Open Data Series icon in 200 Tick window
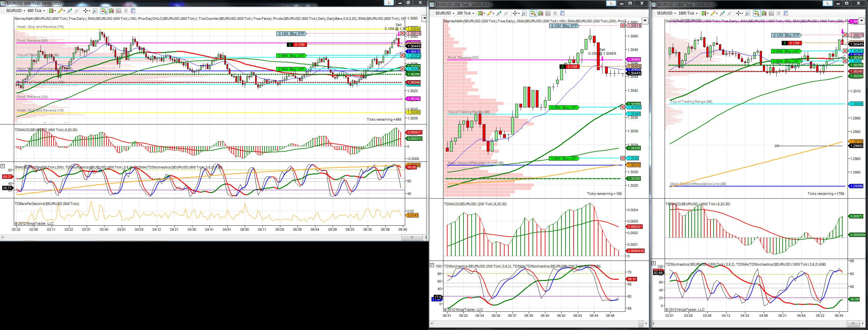 point(541,13)
